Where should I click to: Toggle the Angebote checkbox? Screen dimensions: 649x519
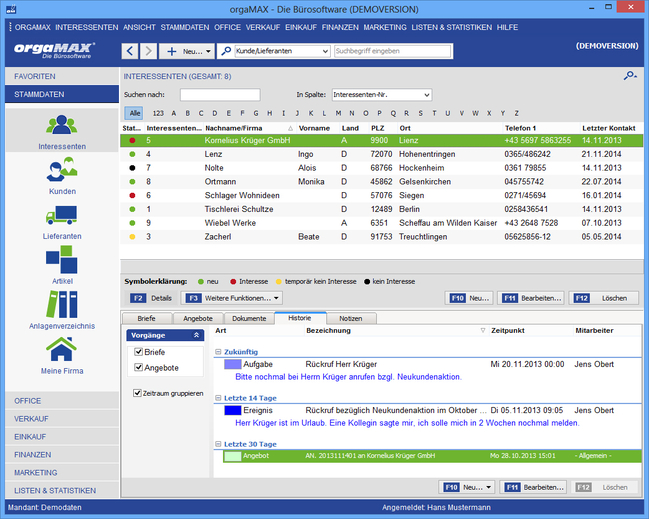pos(138,367)
